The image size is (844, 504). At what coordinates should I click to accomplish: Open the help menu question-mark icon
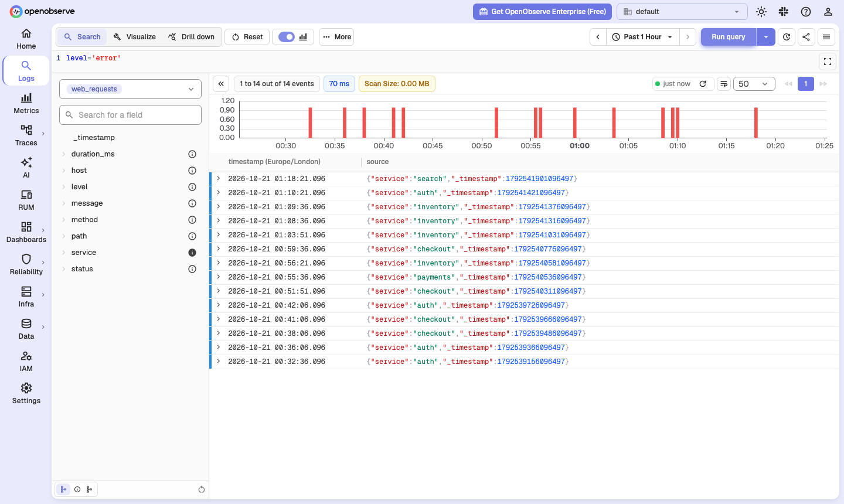pos(806,12)
